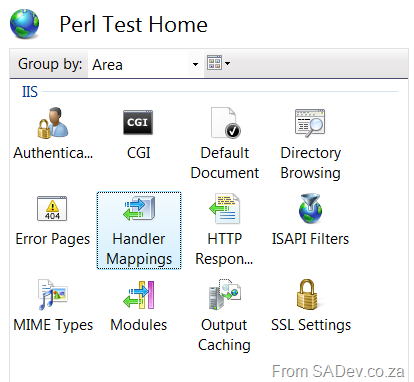Expand the Group by Area dropdown arrow
Viewport: 414px width, 382px height.
tap(196, 64)
